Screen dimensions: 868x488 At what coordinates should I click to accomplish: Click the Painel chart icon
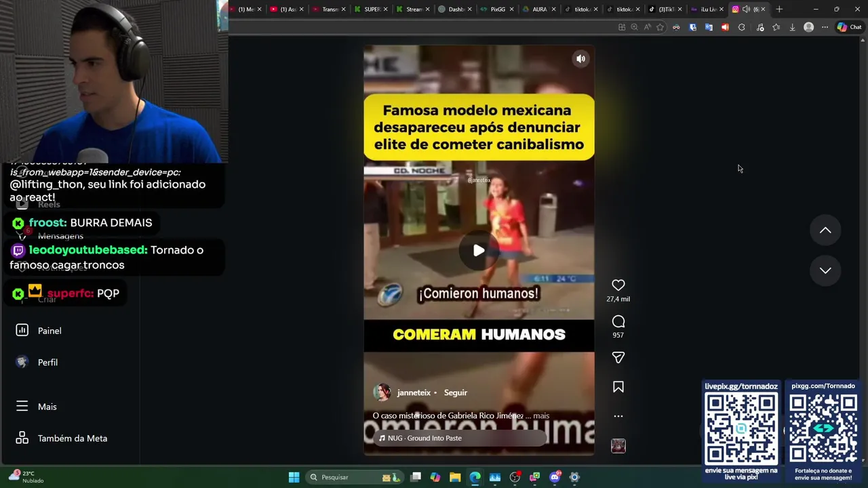[22, 330]
